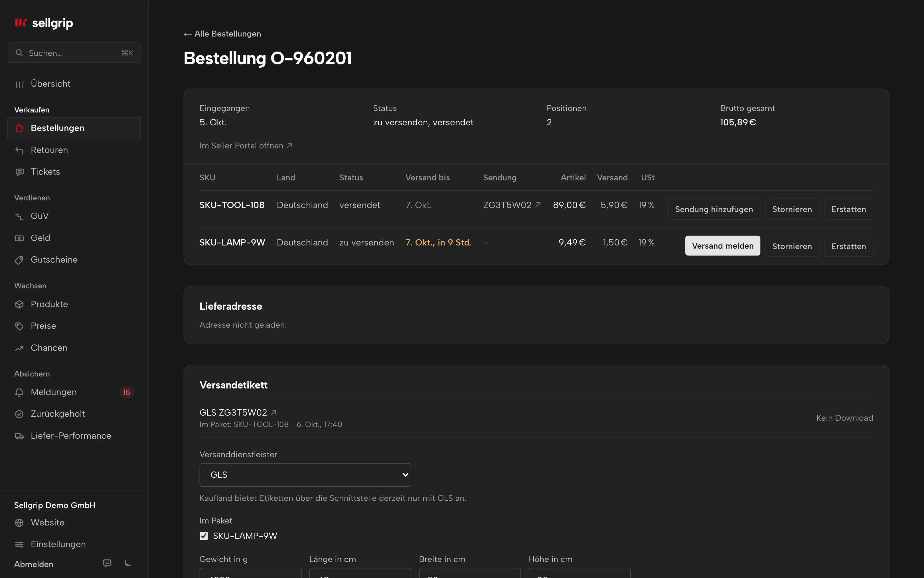Click the Übersicht bars icon
Image resolution: width=924 pixels, height=578 pixels.
[x=19, y=84]
